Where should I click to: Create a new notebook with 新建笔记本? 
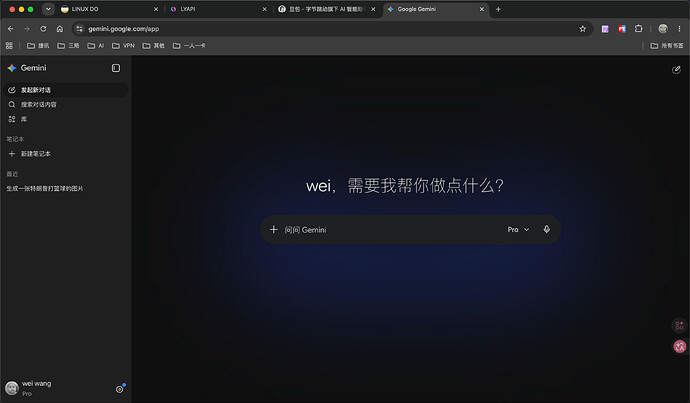(x=66, y=154)
